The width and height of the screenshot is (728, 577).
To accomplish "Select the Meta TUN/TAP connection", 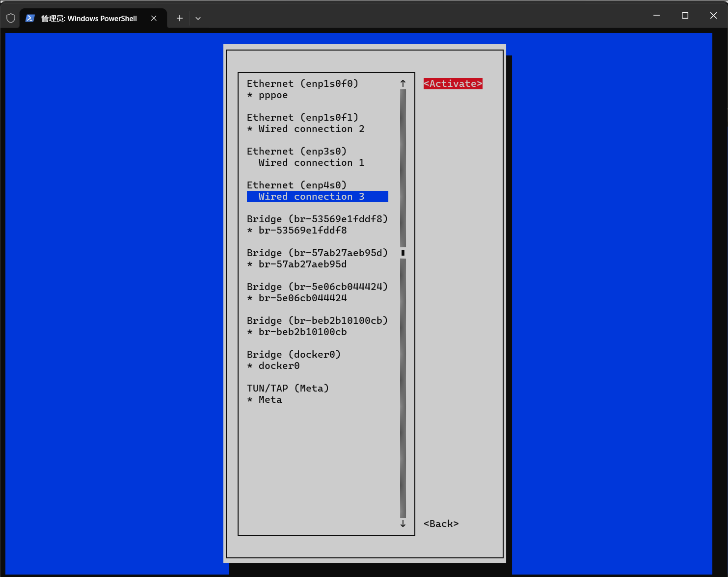I will (x=270, y=400).
